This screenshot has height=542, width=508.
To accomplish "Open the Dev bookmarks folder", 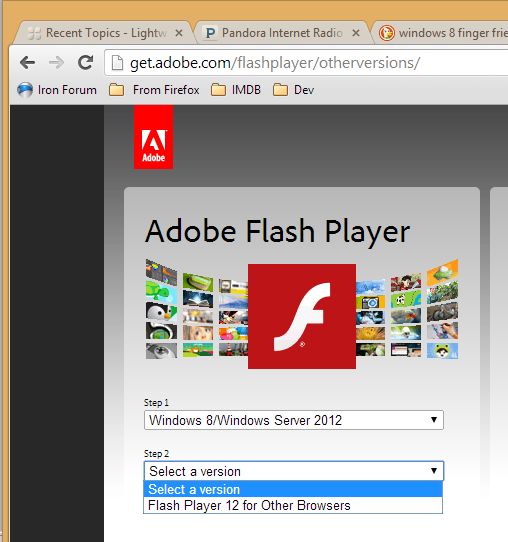I will click(293, 90).
